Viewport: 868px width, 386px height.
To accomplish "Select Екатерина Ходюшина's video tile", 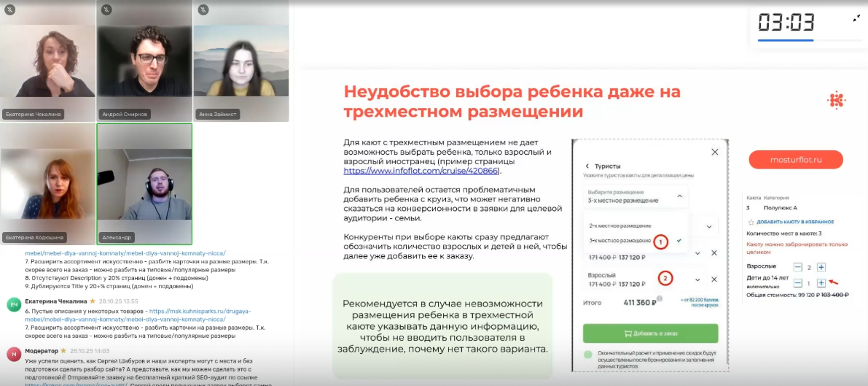I will tap(47, 184).
